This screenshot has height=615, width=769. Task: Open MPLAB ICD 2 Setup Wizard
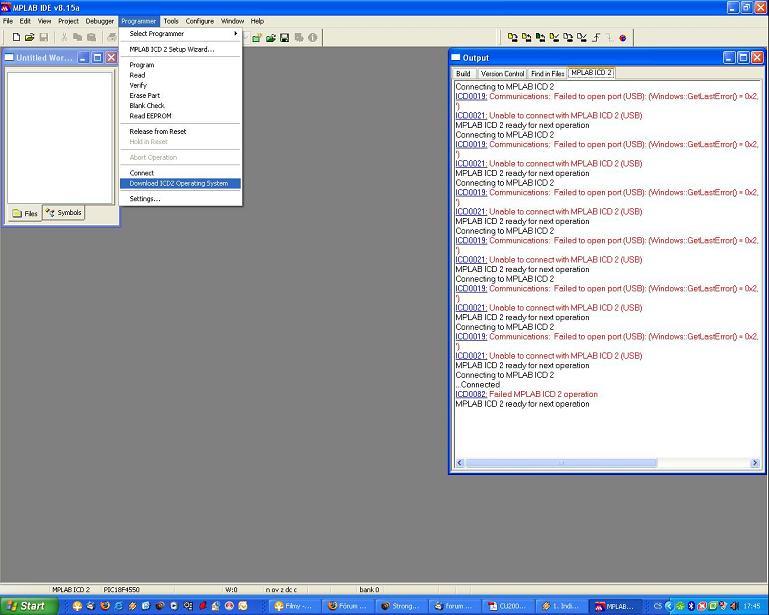(x=180, y=49)
